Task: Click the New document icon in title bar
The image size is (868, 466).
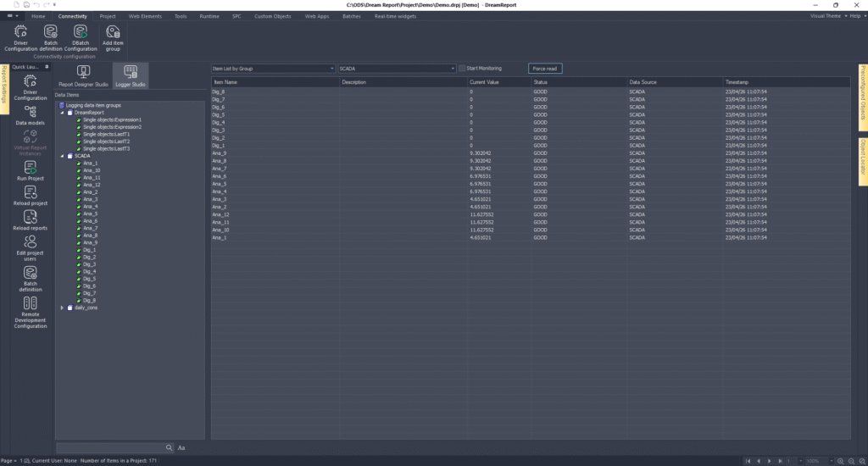Action: (17, 4)
